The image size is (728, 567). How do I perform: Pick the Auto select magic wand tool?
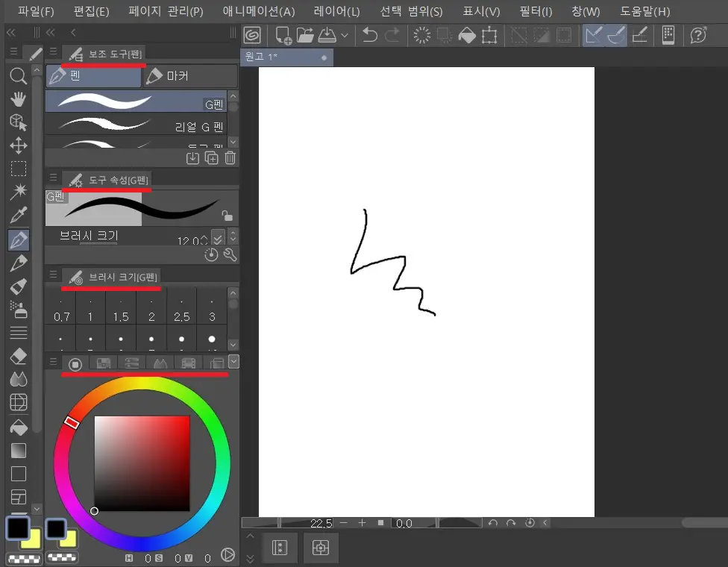point(18,192)
